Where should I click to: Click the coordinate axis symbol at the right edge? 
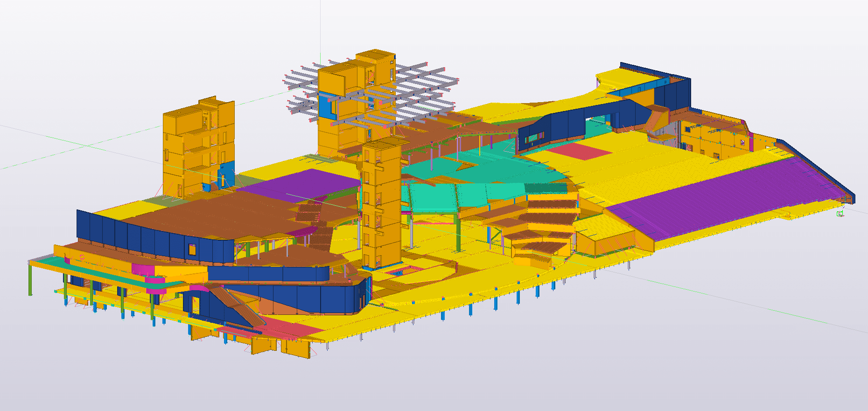click(x=840, y=214)
